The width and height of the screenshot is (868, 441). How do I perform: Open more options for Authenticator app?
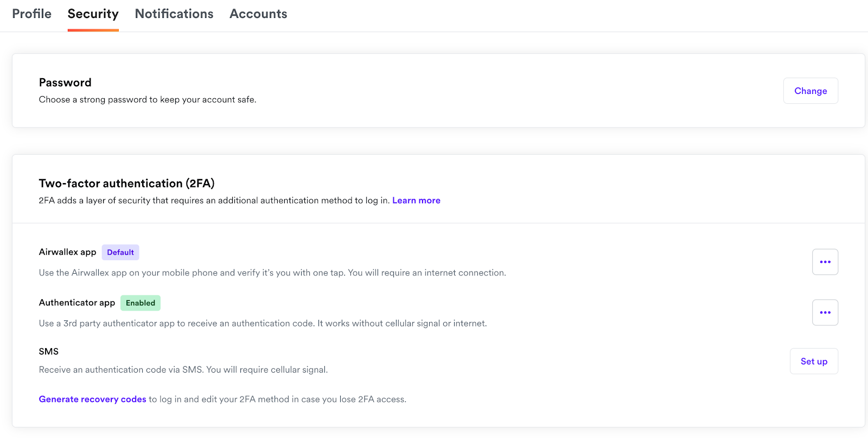tap(825, 312)
